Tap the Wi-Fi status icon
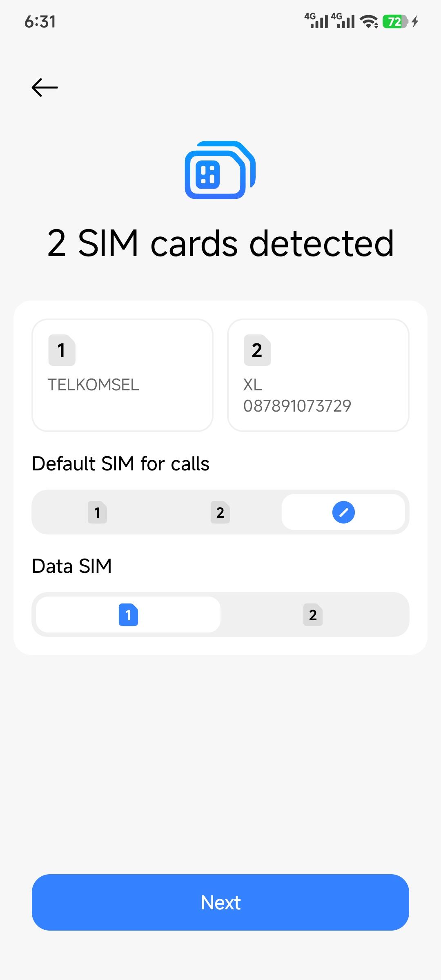Screen dimensions: 441x980 pyautogui.click(x=369, y=22)
